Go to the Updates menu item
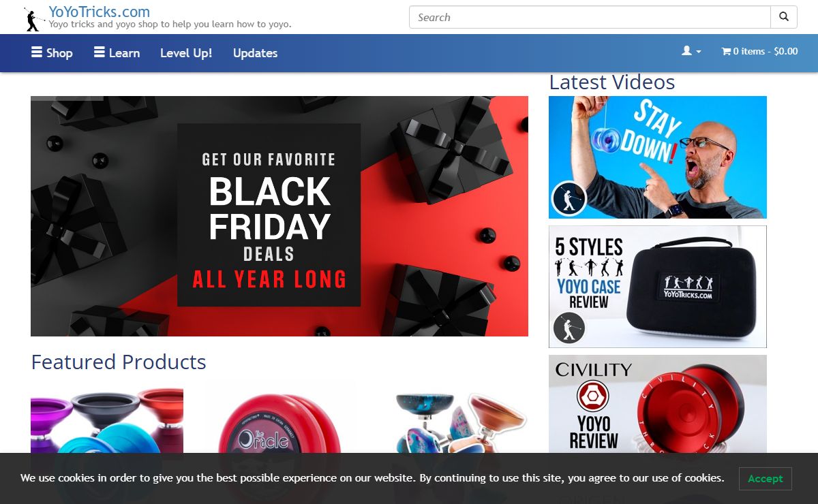This screenshot has height=504, width=818. click(255, 52)
